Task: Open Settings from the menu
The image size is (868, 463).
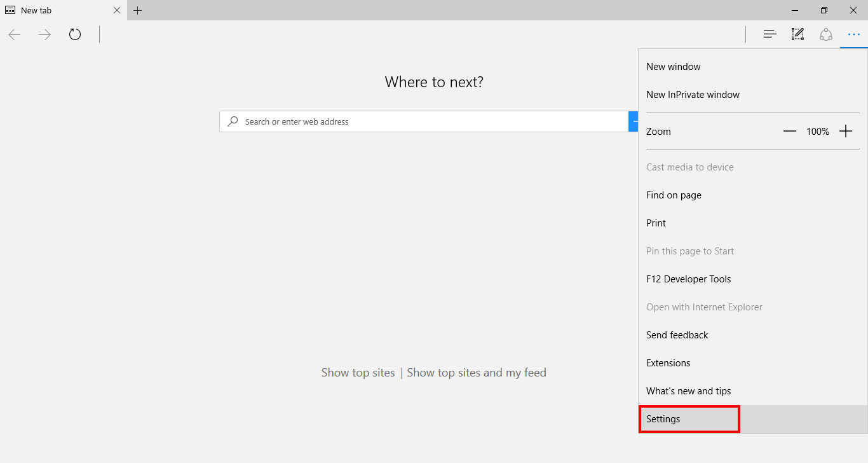Action: (753, 419)
